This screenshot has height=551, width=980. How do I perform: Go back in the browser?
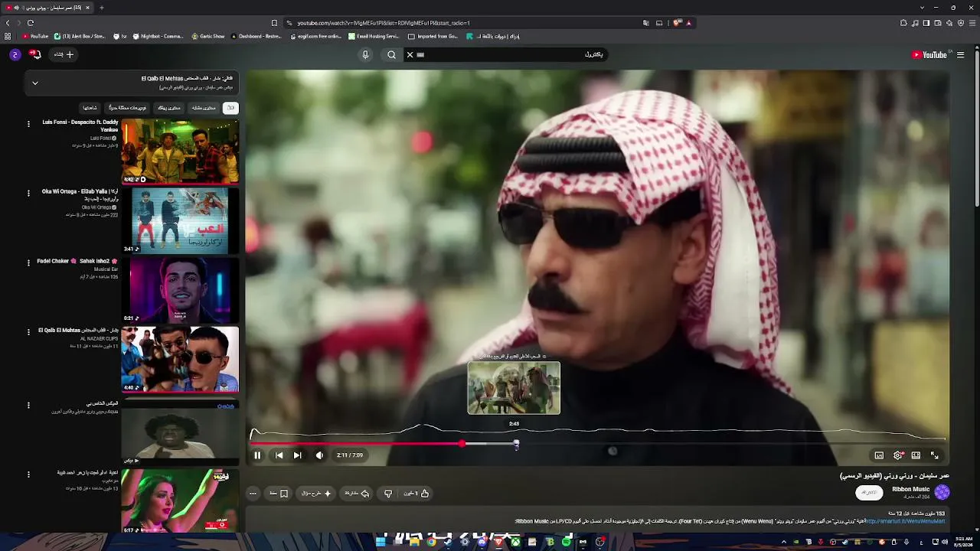click(x=8, y=23)
